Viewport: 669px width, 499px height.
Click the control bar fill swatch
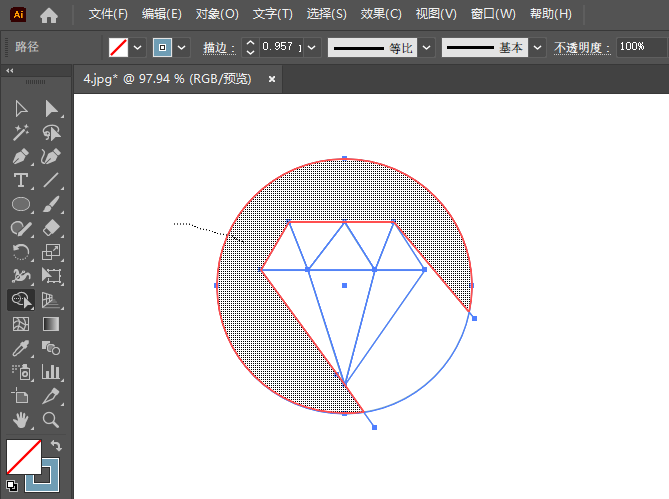pos(118,48)
